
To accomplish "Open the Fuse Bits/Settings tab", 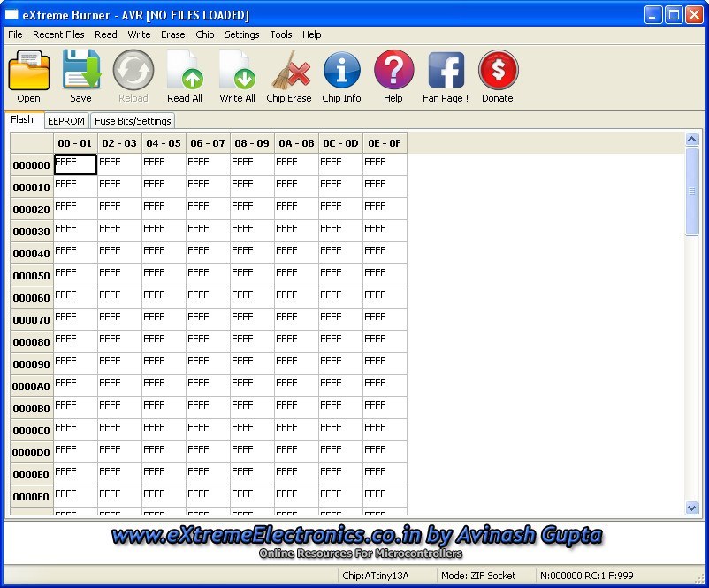I will (132, 120).
